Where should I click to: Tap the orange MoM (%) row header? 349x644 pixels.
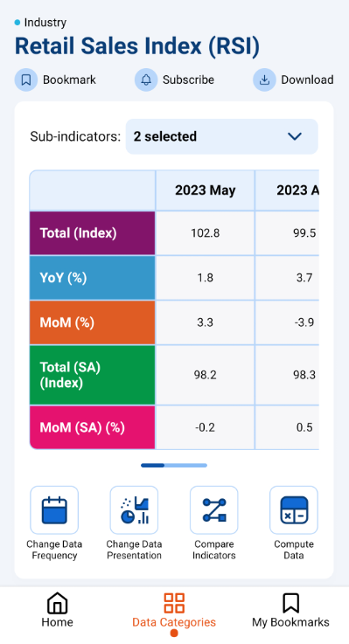coord(93,322)
